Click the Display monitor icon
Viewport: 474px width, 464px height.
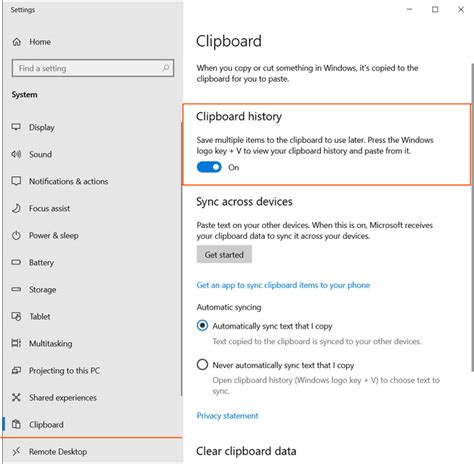(x=16, y=127)
